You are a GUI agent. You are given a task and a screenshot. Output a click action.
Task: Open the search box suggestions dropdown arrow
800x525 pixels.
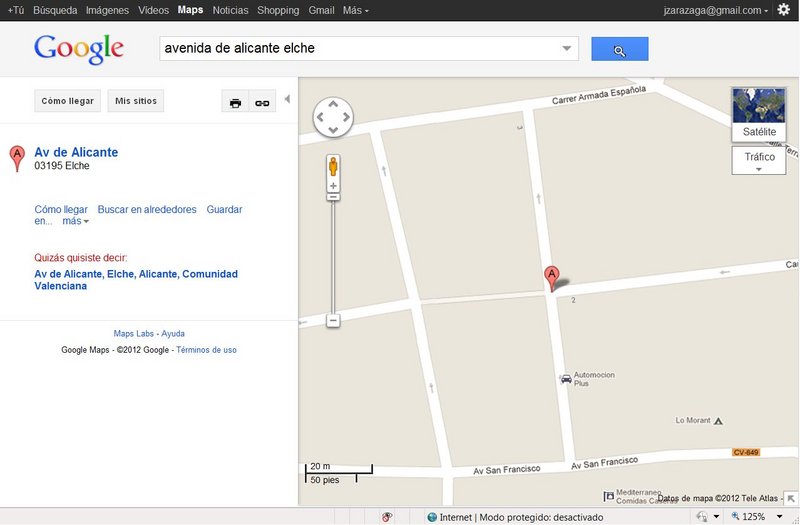(566, 48)
